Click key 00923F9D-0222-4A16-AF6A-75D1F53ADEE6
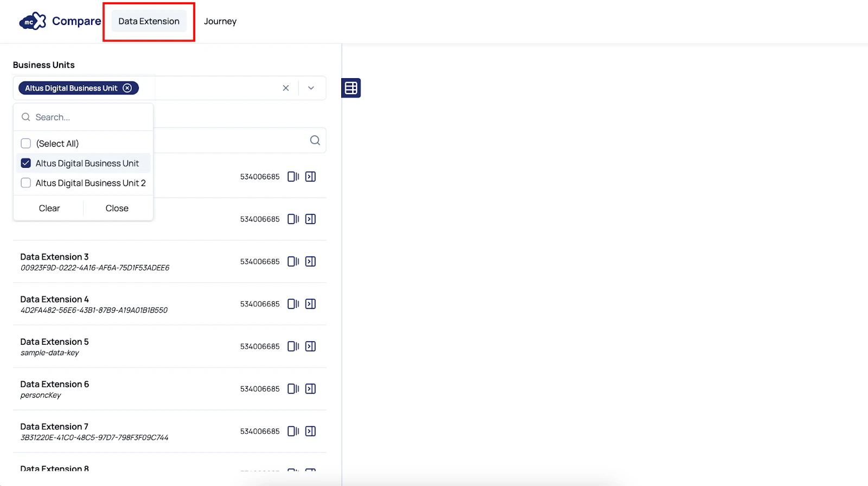This screenshot has height=486, width=868. pyautogui.click(x=95, y=268)
